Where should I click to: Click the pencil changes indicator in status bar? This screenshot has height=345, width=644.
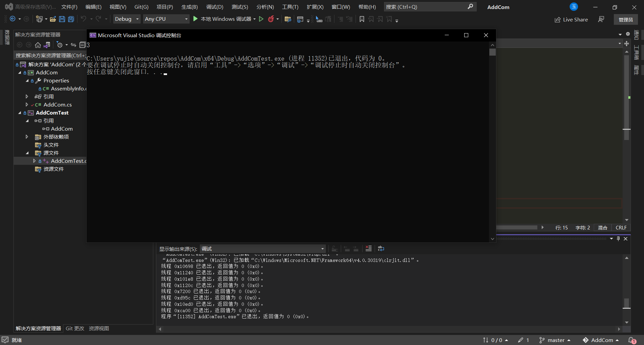click(x=523, y=340)
